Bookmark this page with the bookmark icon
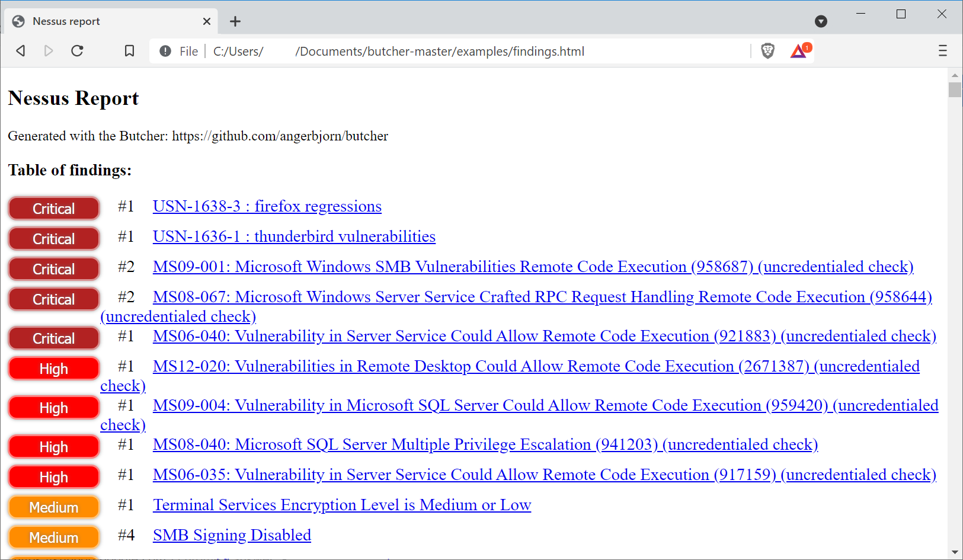 coord(129,51)
